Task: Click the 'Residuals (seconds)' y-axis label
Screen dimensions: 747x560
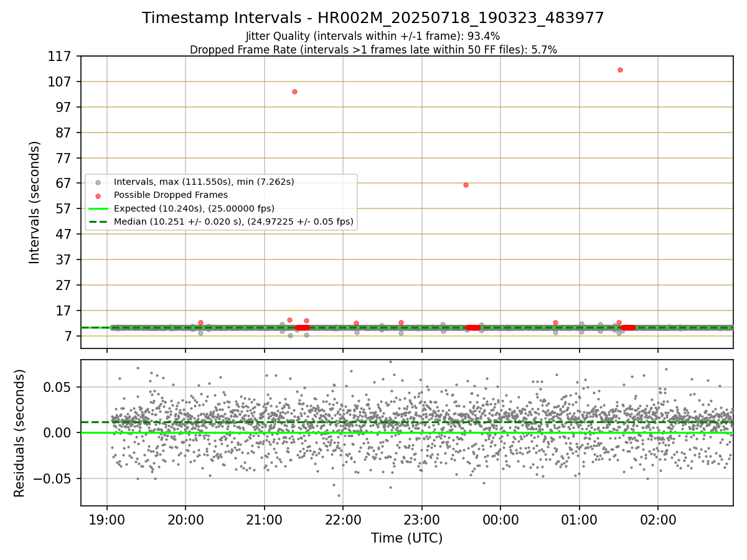Action: (x=20, y=433)
